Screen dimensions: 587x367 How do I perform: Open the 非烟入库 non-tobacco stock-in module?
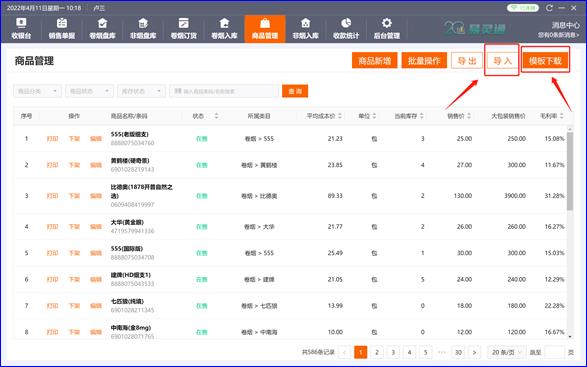coord(305,28)
